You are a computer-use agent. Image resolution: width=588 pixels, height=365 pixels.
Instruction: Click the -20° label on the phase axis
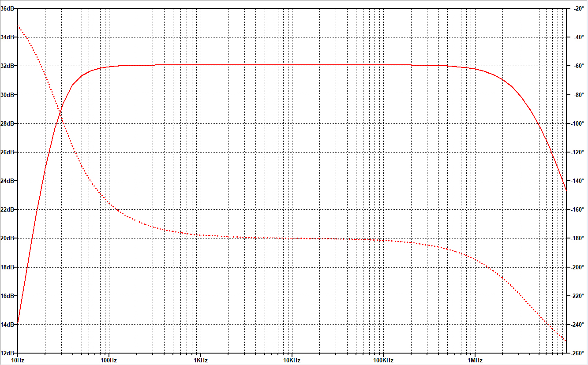pos(577,9)
